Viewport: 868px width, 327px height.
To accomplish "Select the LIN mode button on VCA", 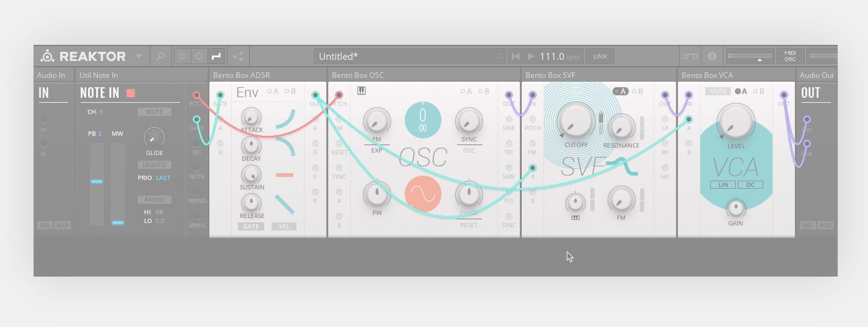I will tap(723, 185).
